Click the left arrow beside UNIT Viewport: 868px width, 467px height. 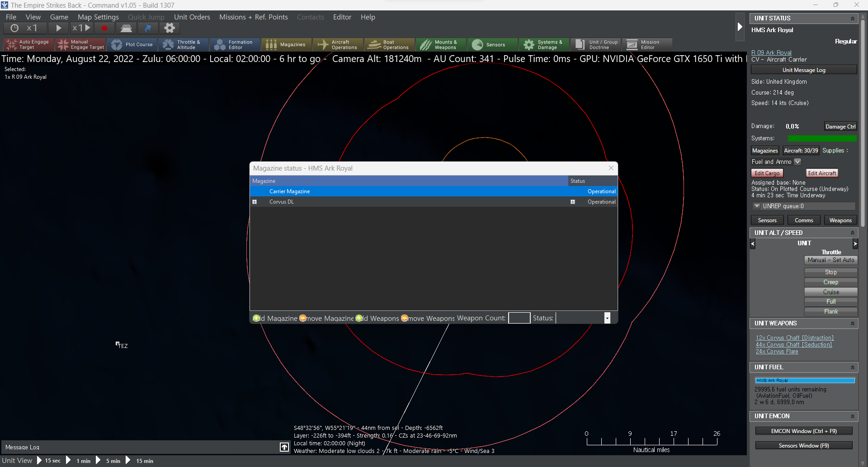pos(753,244)
